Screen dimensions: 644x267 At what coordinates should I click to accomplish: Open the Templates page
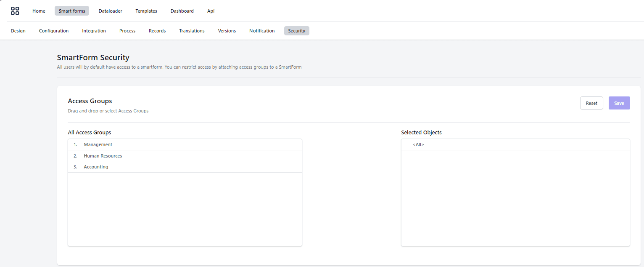(146, 11)
